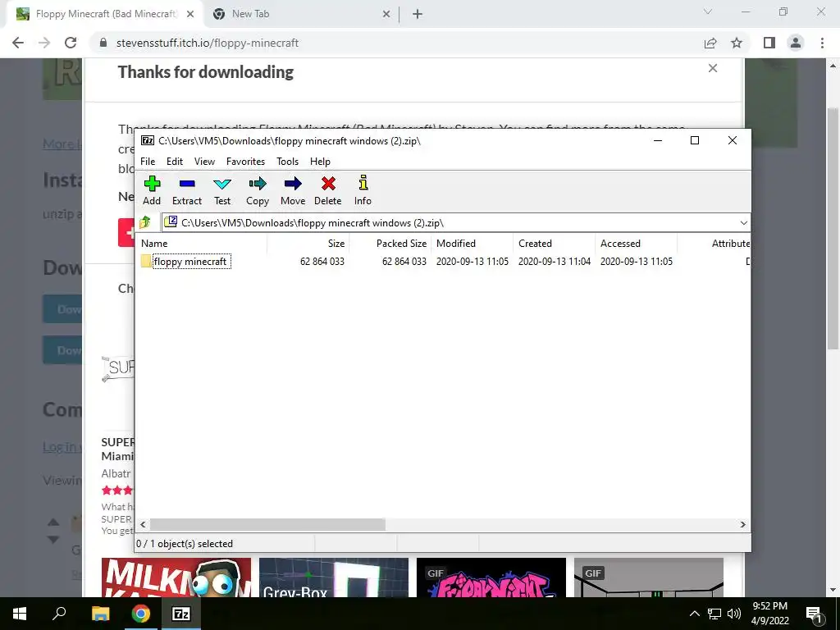Sort by Created column header
840x630 pixels.
[x=554, y=243]
